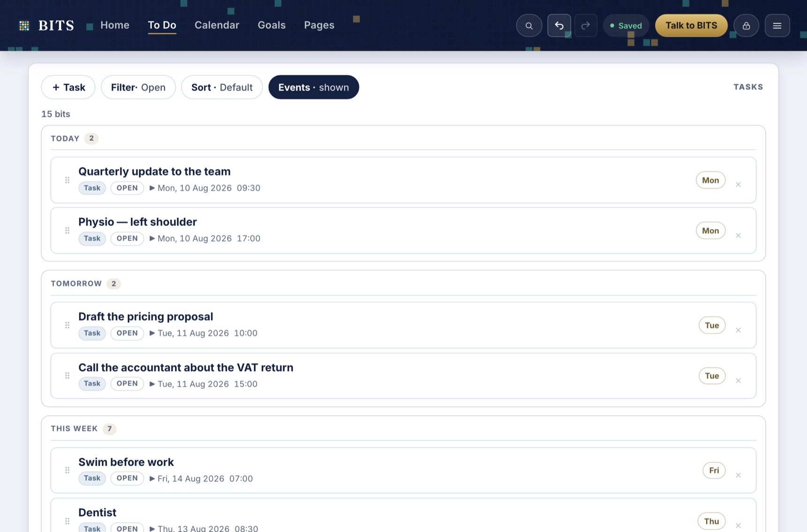Click the Mon pill on Physio task

710,230
